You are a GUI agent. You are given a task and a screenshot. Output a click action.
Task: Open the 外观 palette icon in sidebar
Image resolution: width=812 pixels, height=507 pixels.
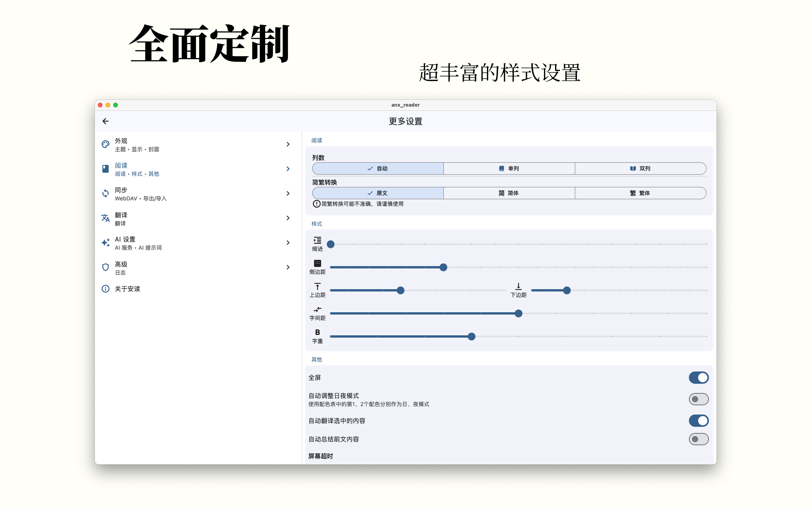click(x=105, y=144)
